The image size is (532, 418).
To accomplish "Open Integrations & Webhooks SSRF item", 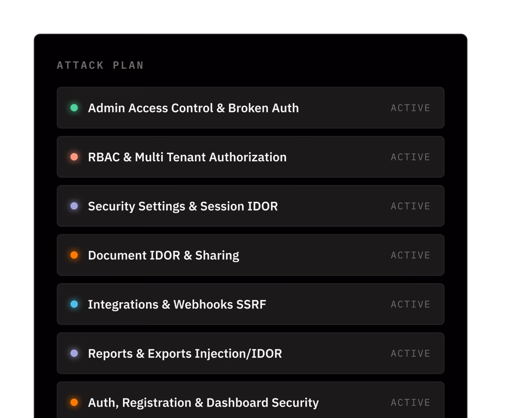I will pos(250,304).
